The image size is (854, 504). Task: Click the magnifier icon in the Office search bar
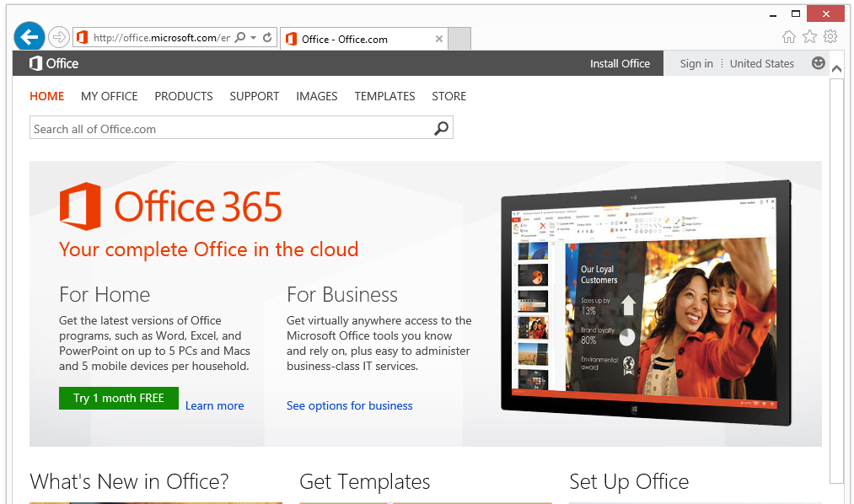click(x=440, y=127)
